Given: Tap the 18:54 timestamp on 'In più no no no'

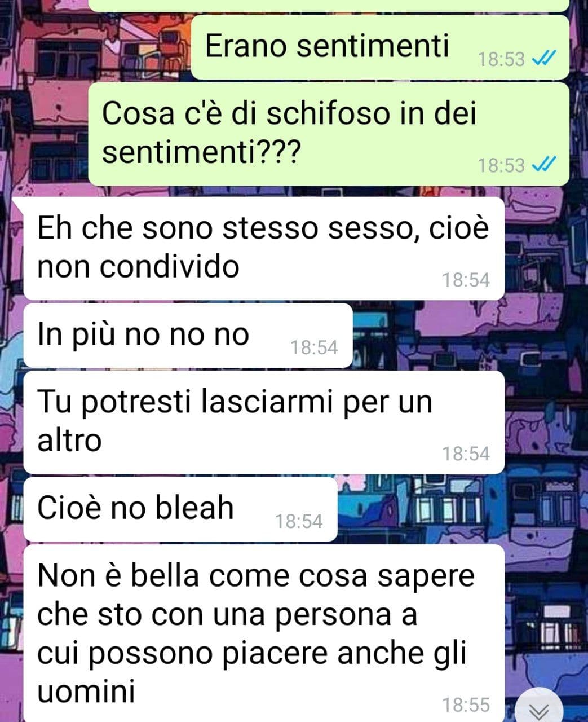Looking at the screenshot, I should [x=314, y=347].
